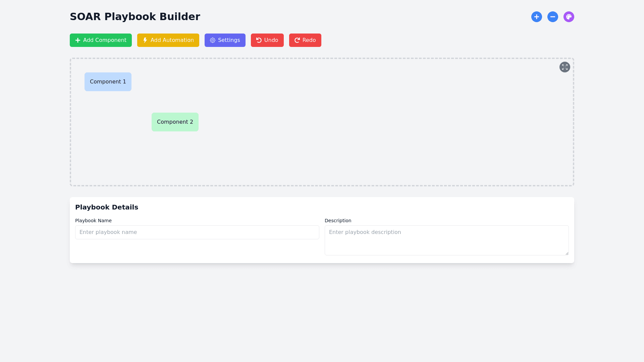Image resolution: width=644 pixels, height=362 pixels.
Task: Open the purple palette theme icon
Action: (569, 17)
